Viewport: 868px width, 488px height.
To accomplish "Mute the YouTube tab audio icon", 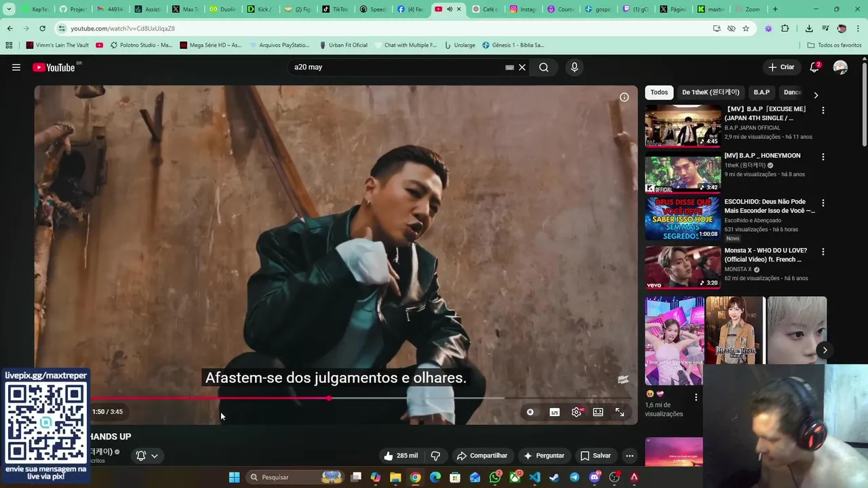I will (x=450, y=9).
